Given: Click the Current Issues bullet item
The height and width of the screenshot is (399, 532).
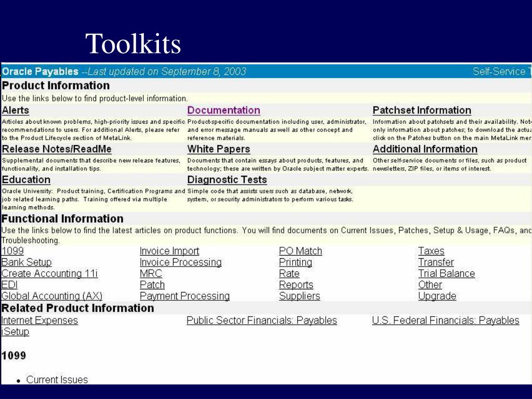Looking at the screenshot, I should coord(57,380).
